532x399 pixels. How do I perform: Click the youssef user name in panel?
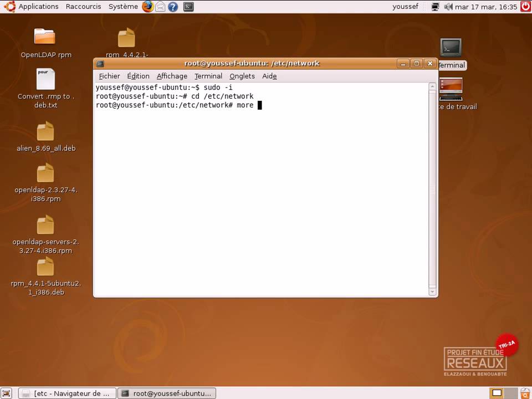405,7
